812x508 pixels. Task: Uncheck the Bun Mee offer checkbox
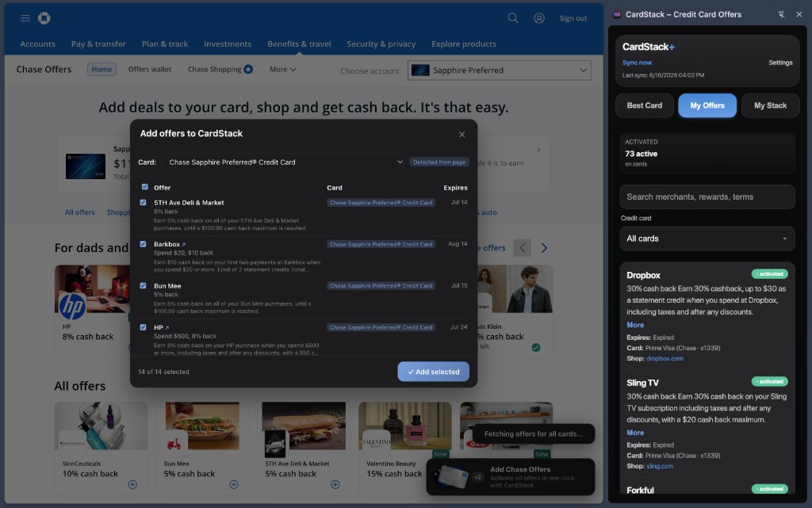[143, 285]
